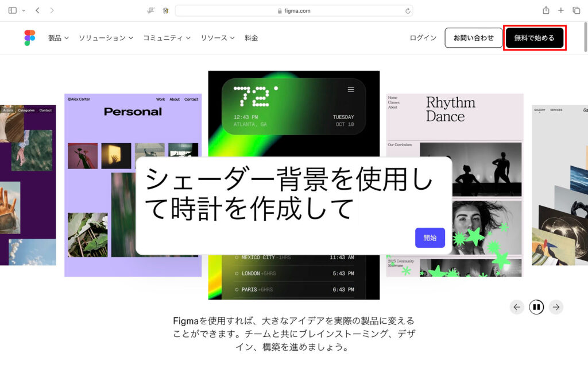
Task: Open a new tab with plus icon
Action: click(x=561, y=10)
